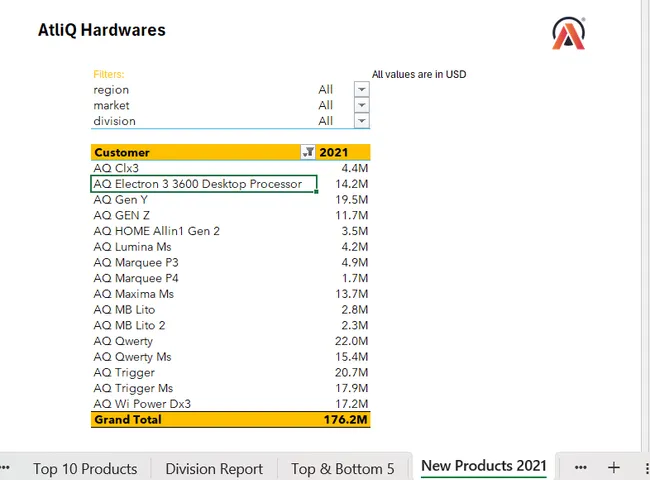Select the AQ Marquee P4 cell
Viewport: 650px width, 480px height.
(204, 279)
